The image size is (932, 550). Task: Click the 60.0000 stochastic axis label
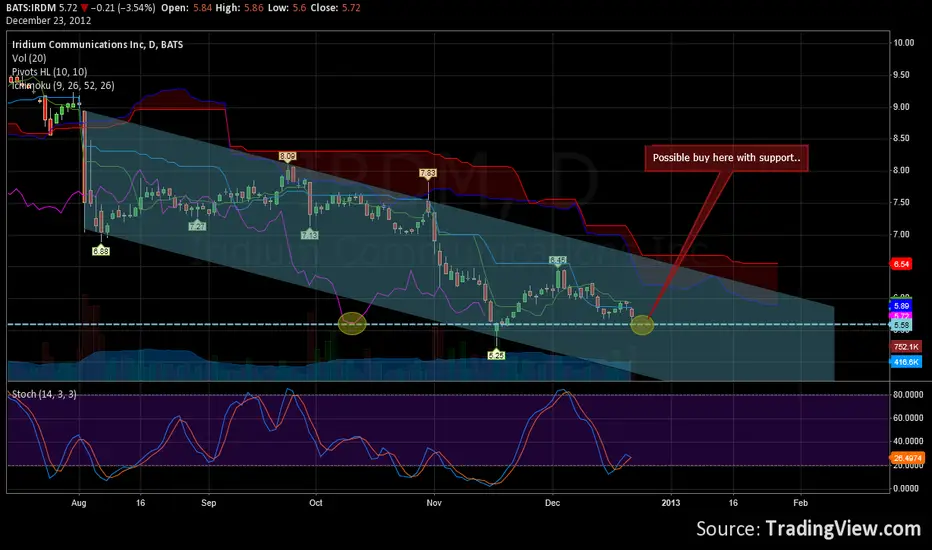(908, 418)
